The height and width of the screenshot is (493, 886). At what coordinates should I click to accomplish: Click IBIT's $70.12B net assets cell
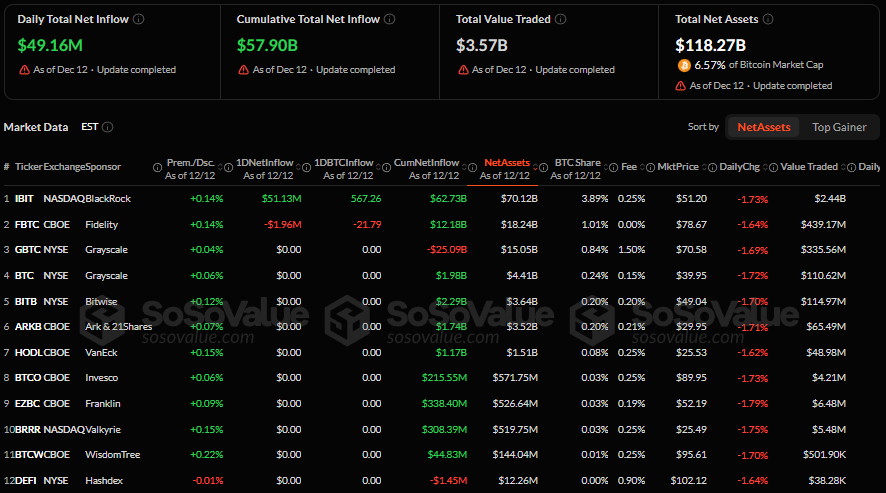(519, 199)
